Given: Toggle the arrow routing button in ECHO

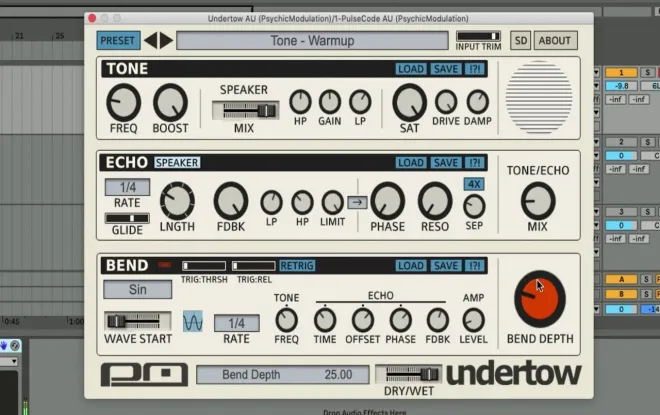Looking at the screenshot, I should click(x=357, y=202).
